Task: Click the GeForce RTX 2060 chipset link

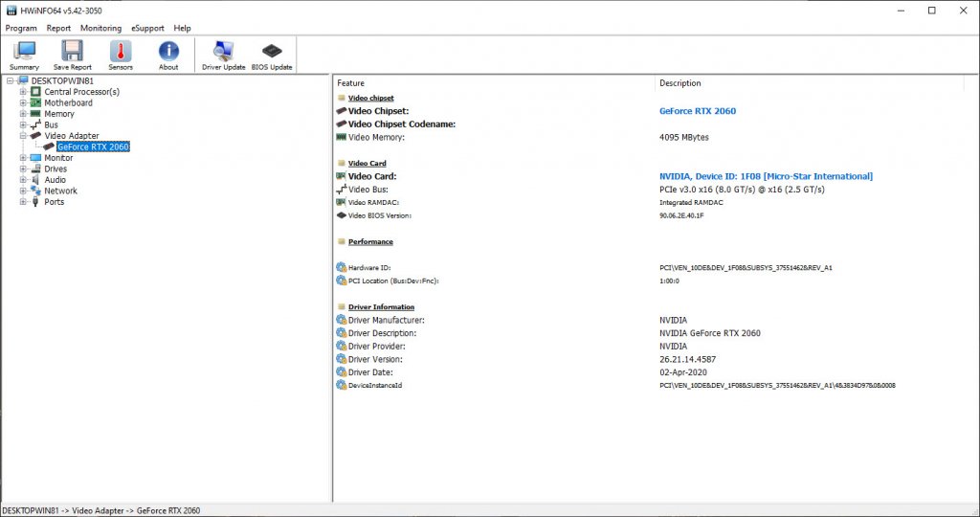Action: (x=698, y=111)
